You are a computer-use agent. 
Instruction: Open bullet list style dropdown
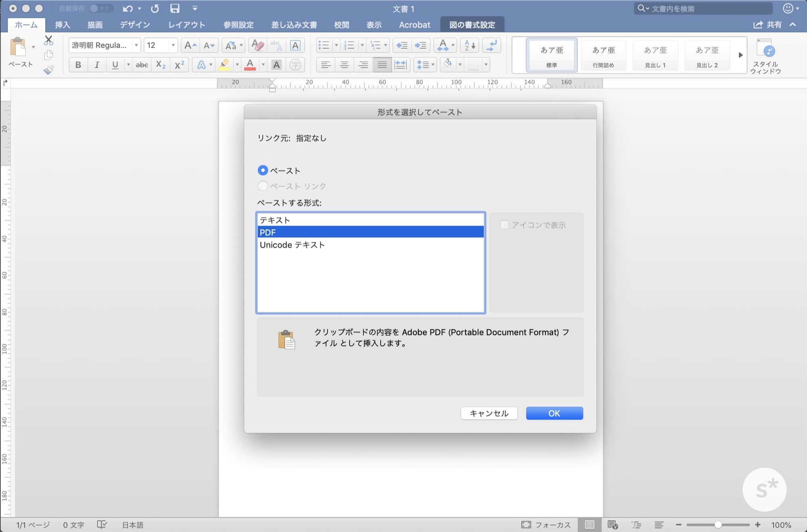coord(337,45)
